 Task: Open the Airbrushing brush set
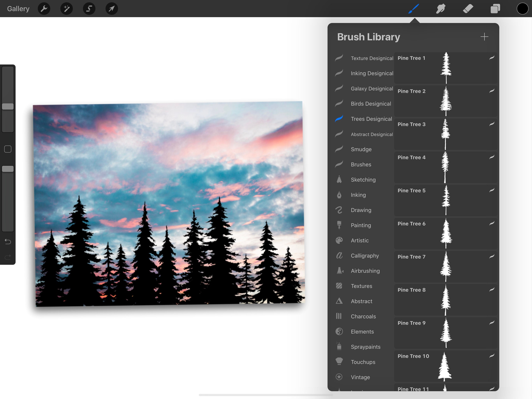[x=365, y=271]
